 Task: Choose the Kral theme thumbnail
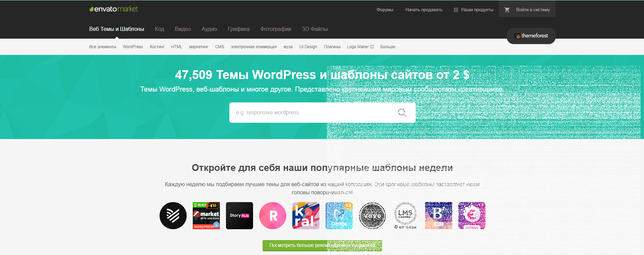click(x=306, y=216)
